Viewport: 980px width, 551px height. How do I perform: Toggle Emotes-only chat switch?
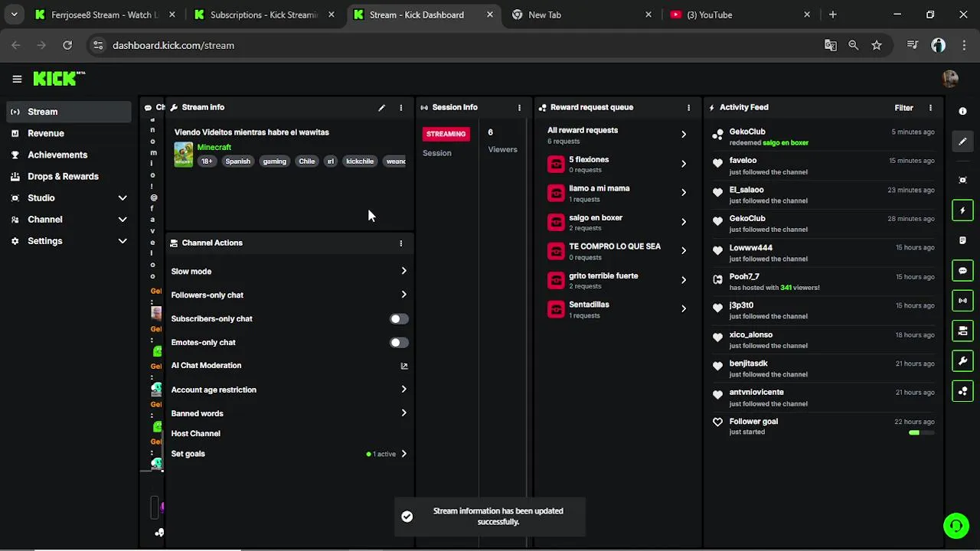tap(398, 343)
